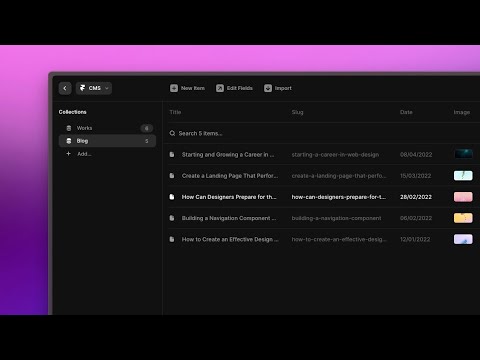The image size is (480, 360).
Task: Click the date 06/02/2022
Action: [416, 218]
